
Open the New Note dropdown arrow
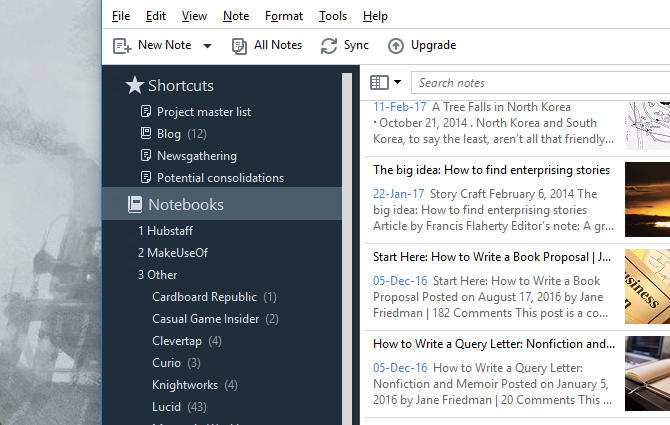207,46
